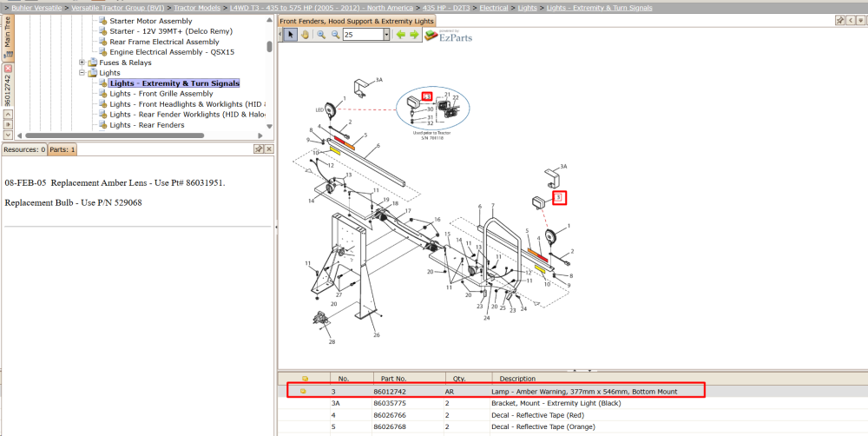868x436 pixels.
Task: Click the zoom in magnifier
Action: coord(321,35)
